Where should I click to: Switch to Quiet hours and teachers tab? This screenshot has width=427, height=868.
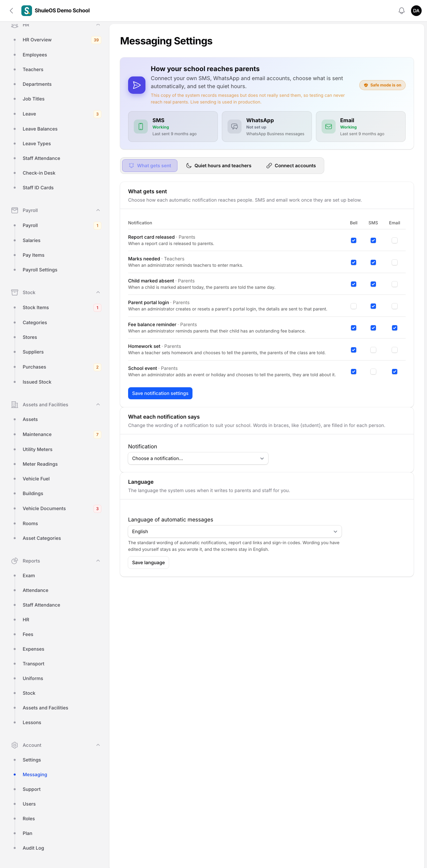pos(219,166)
